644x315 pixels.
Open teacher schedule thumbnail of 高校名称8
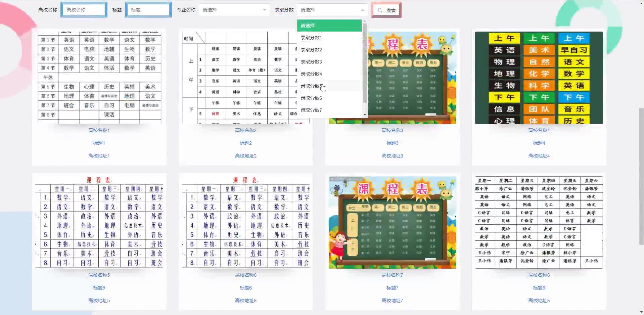(x=539, y=222)
